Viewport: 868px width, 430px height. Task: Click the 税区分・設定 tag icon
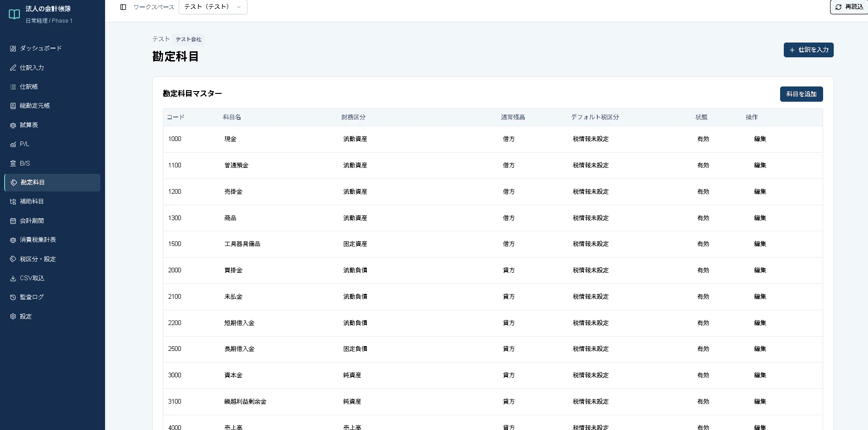[13, 259]
